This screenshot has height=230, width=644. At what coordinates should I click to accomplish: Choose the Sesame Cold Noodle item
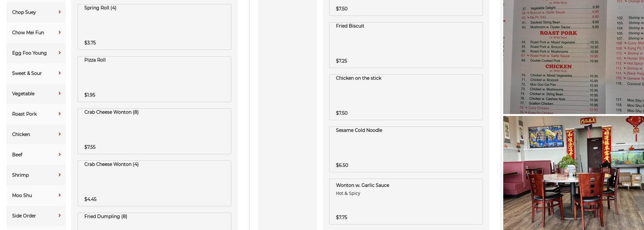406,149
